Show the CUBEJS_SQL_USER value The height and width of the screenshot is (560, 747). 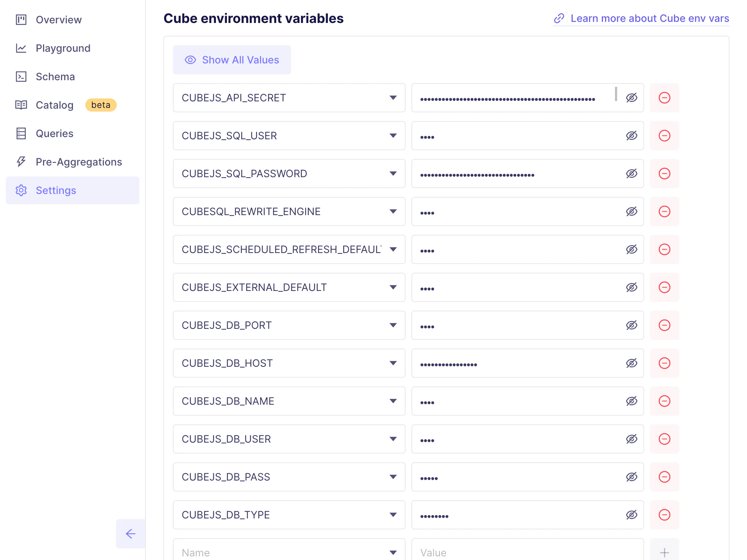[631, 136]
